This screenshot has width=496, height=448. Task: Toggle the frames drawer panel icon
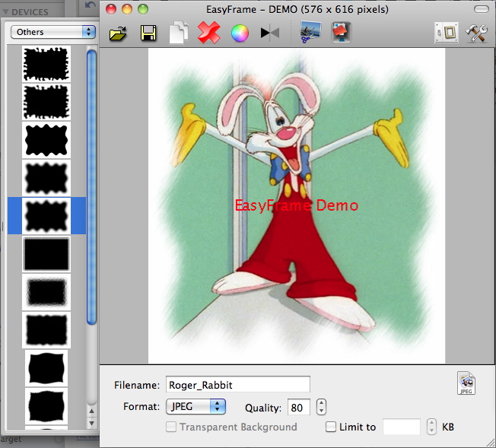coord(447,32)
